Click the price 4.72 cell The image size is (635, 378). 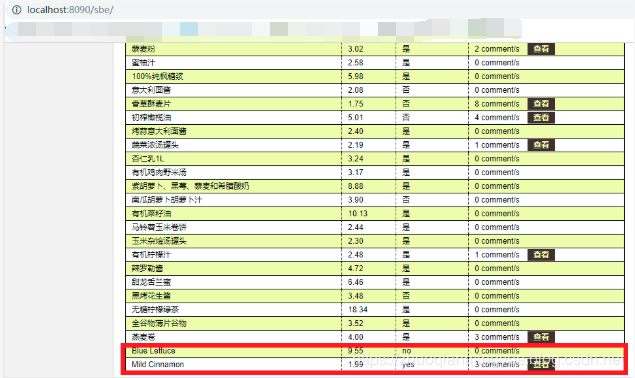tap(356, 268)
